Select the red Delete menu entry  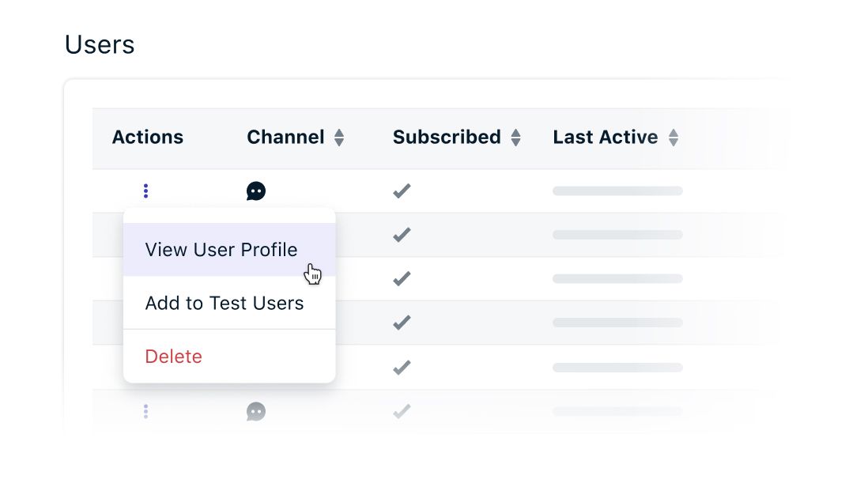[229, 357]
